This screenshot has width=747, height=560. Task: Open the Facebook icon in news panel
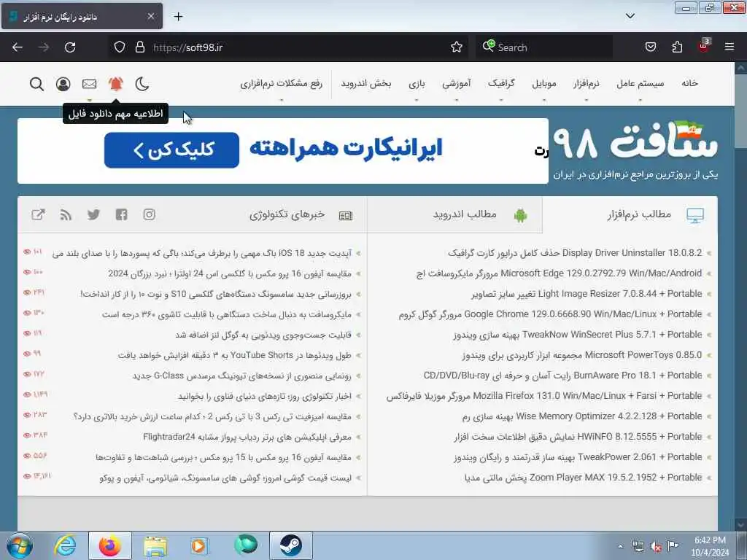[x=122, y=214]
